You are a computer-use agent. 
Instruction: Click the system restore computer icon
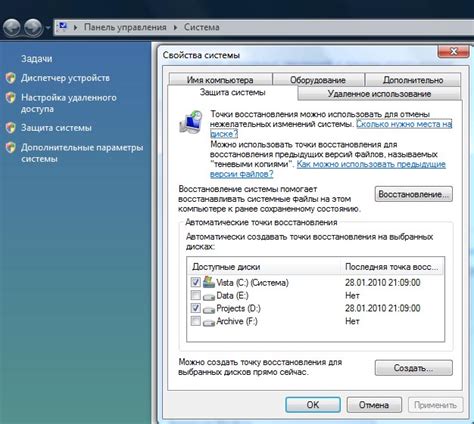coord(191,122)
